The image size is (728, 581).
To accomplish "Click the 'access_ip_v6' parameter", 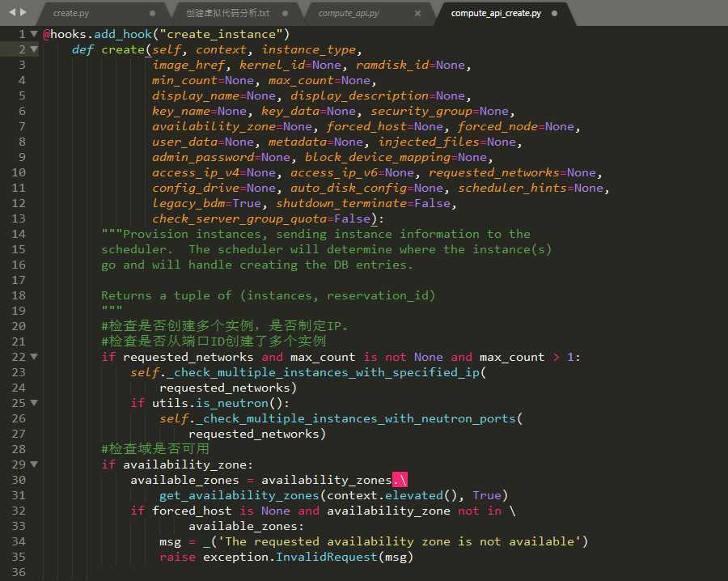I will tap(334, 172).
